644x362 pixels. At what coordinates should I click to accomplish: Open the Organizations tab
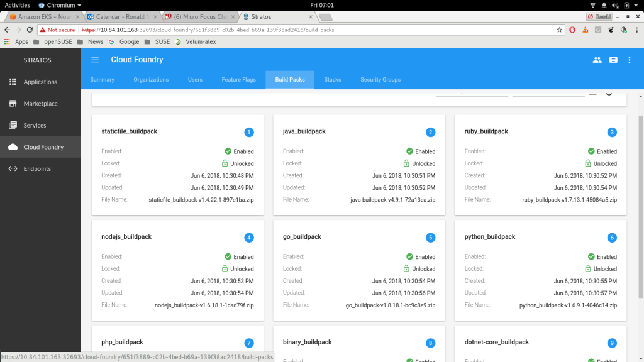point(151,80)
